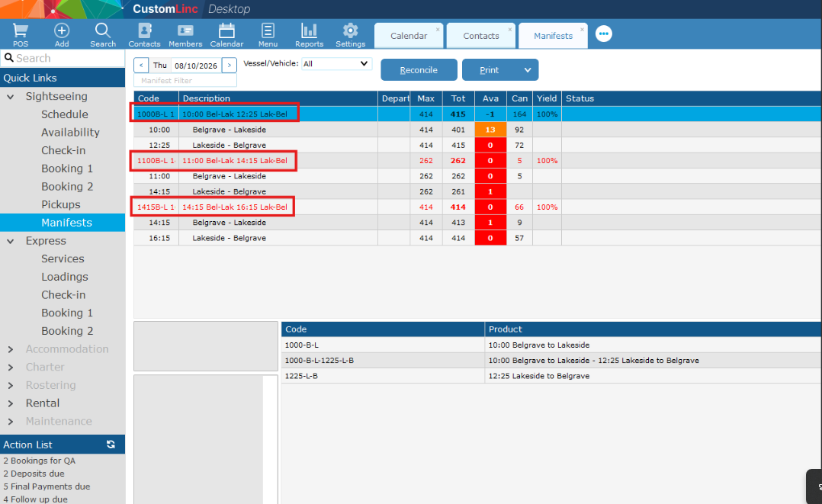Switch to the Calendar tab

(x=409, y=36)
